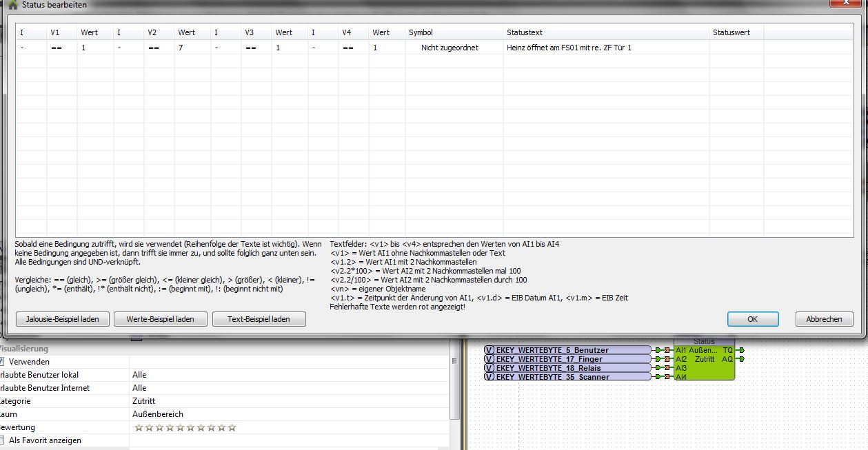Select the EKEY_WERTEBYTE_5_Benutzer block
Image resolution: width=868 pixels, height=450 pixels.
(x=567, y=350)
